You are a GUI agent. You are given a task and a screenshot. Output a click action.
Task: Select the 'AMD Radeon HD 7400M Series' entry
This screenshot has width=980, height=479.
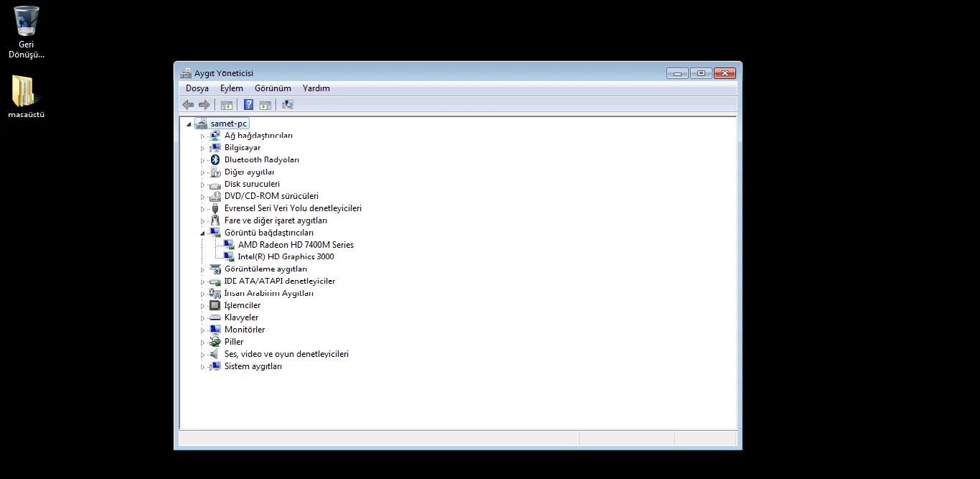[296, 245]
